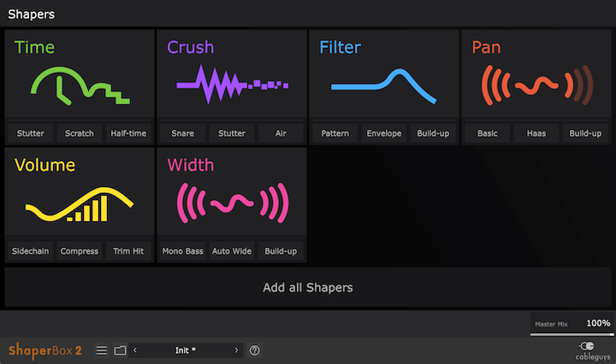The image size is (616, 364).
Task: Add the Time shaper via its clock icon
Action: pos(80,86)
